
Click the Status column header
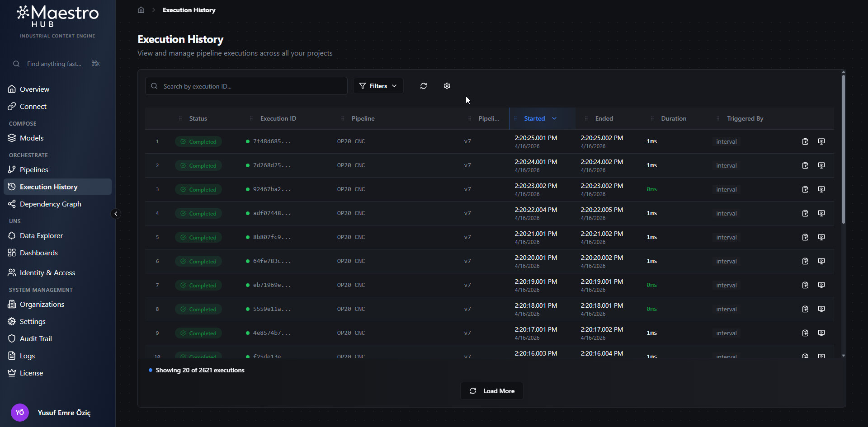pos(198,118)
